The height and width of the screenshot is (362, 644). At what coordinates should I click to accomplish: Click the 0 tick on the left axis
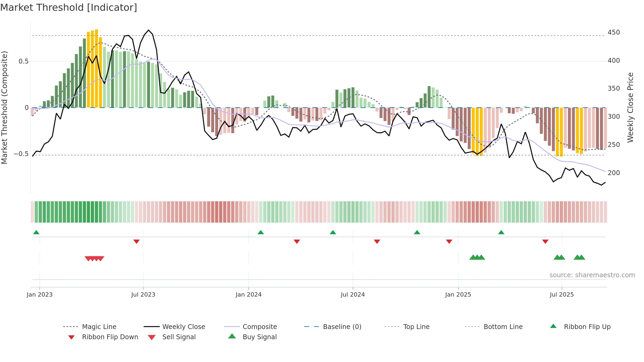point(27,108)
